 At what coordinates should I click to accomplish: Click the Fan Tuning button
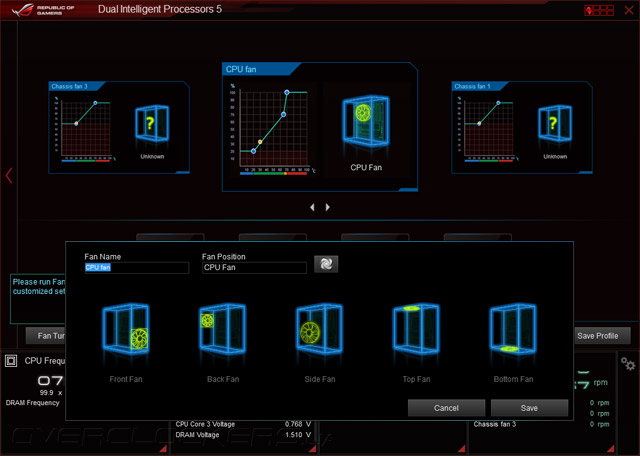46,336
